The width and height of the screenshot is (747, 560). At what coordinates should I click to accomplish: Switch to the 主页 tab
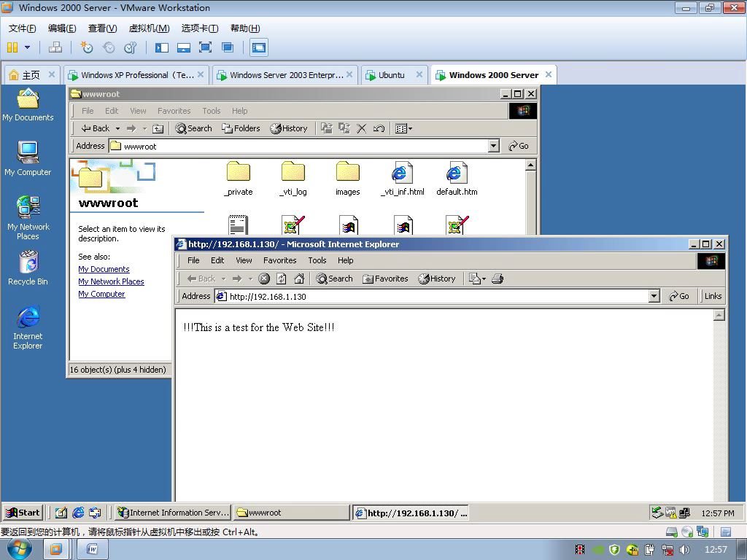[x=31, y=75]
